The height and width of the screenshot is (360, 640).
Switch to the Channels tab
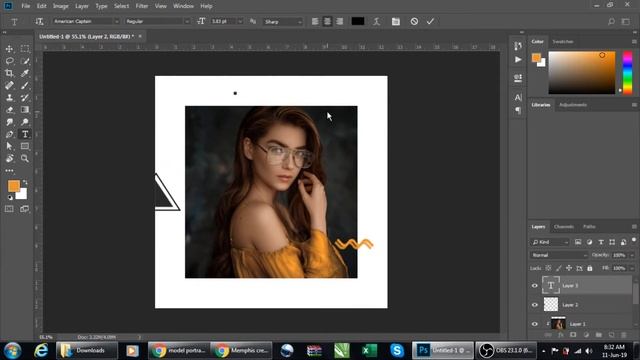pos(564,227)
